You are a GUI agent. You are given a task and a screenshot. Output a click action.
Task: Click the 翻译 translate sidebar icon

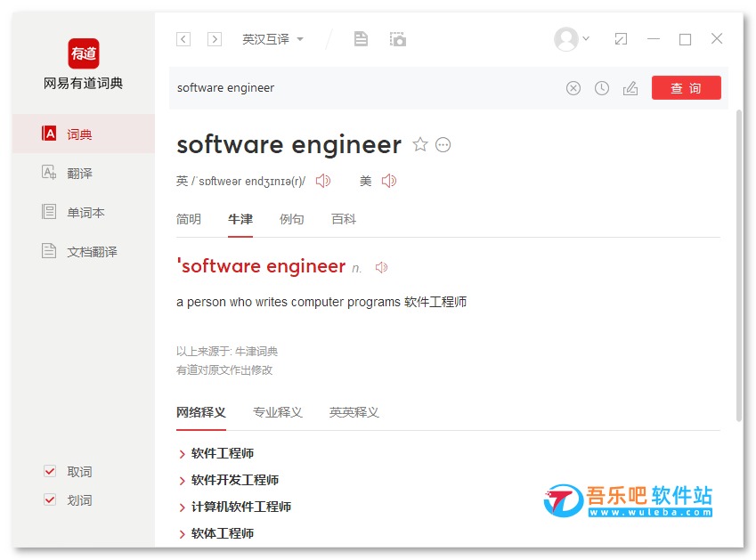pos(49,172)
